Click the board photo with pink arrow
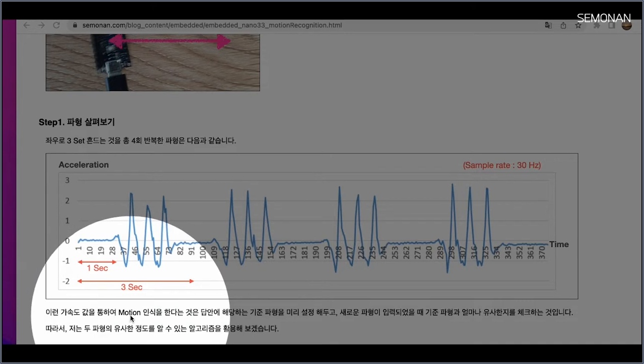The height and width of the screenshot is (364, 644). 153,62
